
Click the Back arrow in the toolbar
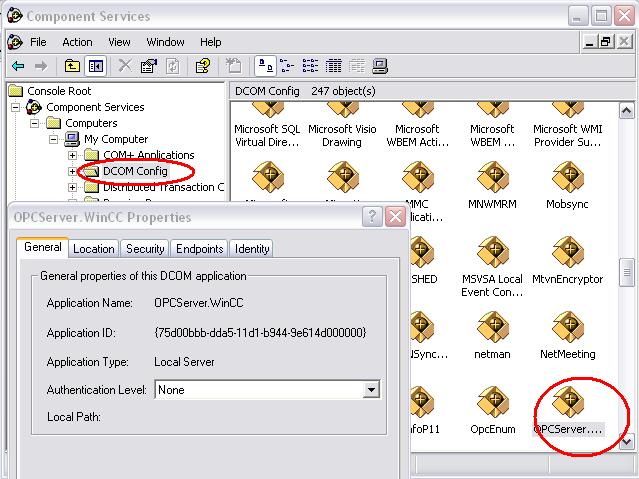(18, 66)
